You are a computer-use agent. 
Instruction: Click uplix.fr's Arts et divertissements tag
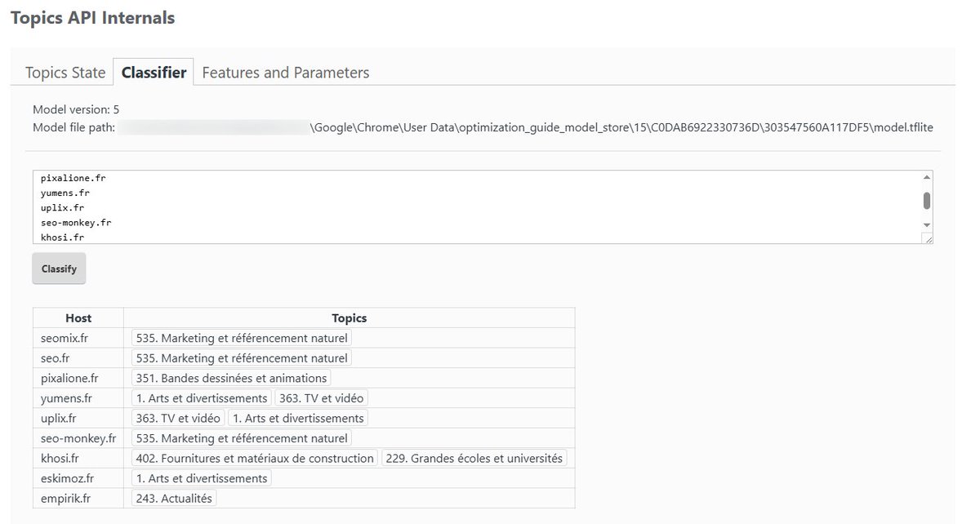[298, 418]
